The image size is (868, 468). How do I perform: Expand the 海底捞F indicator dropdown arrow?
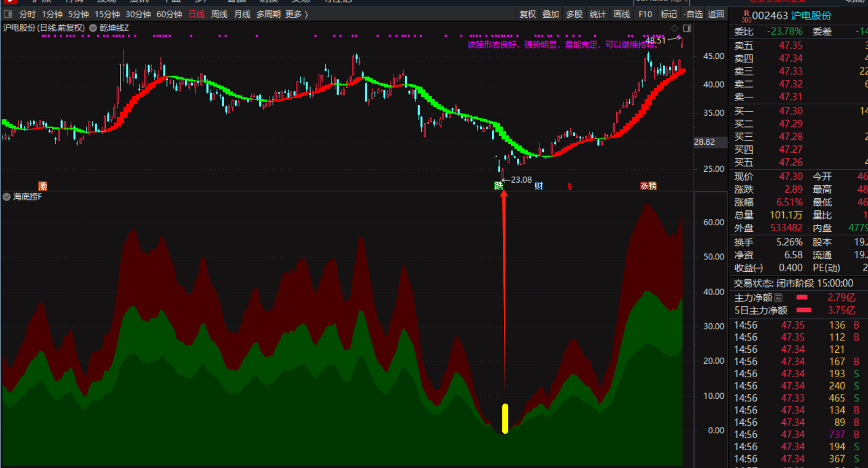click(x=6, y=197)
